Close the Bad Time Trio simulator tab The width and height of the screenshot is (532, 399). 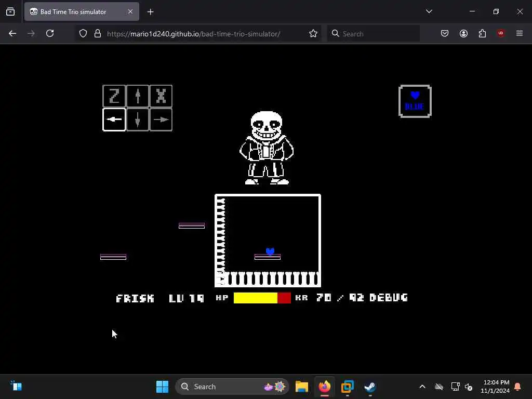click(x=130, y=11)
